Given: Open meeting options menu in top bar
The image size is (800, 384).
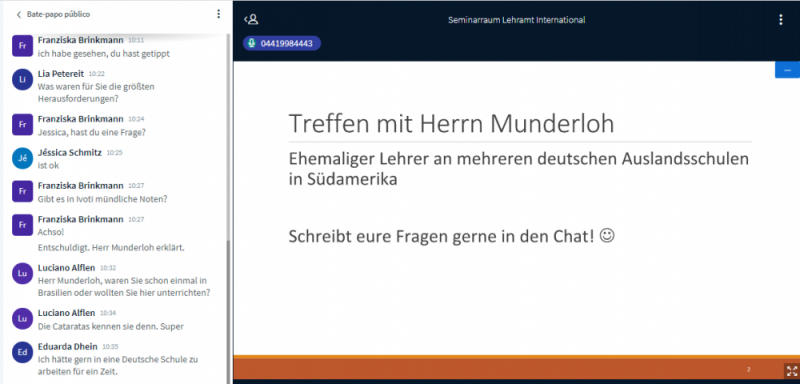Looking at the screenshot, I should [780, 20].
